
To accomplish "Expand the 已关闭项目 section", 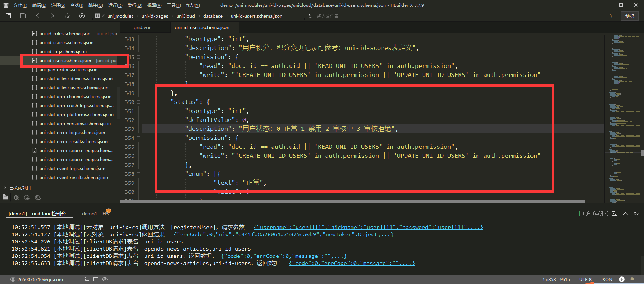I will pyautogui.click(x=5, y=188).
